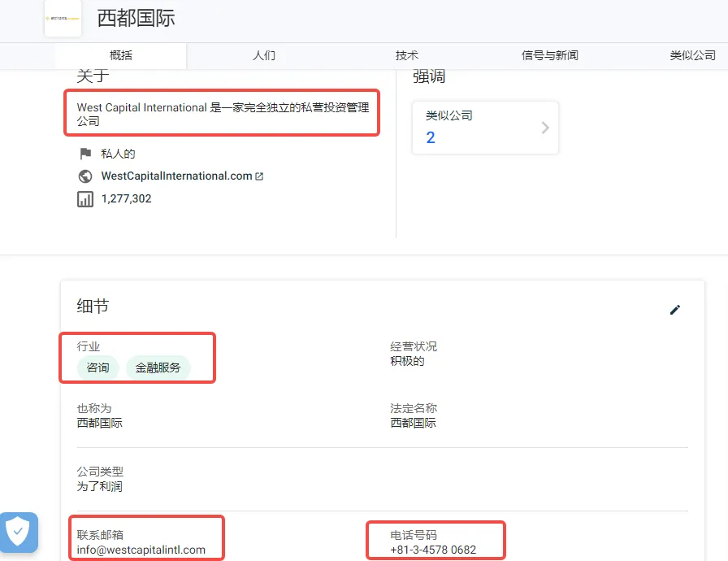728x561 pixels.
Task: Click the 电话号码 field label
Action: (414, 535)
